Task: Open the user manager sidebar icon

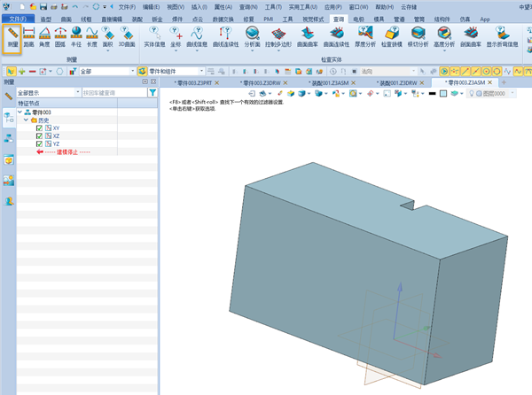Action: [9, 201]
